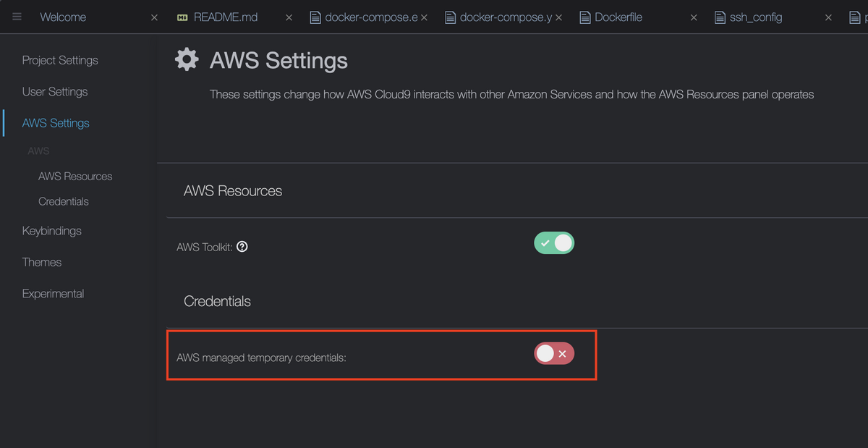Close the Dockerfile tab
868x448 pixels.
694,17
